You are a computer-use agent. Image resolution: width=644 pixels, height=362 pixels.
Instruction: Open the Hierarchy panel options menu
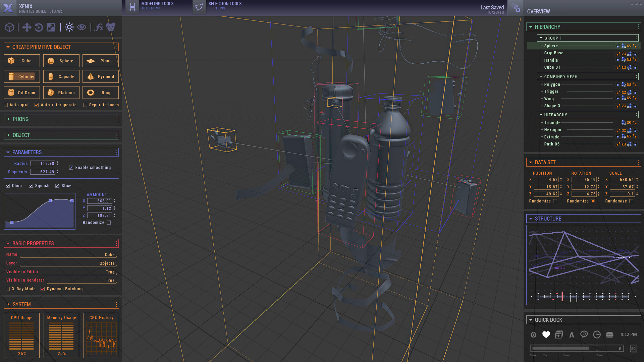click(x=638, y=27)
